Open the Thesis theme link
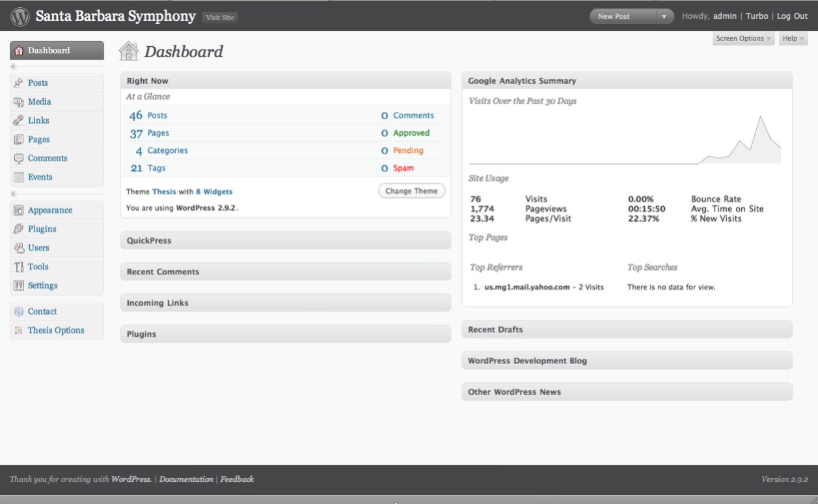The image size is (818, 504). click(x=164, y=192)
